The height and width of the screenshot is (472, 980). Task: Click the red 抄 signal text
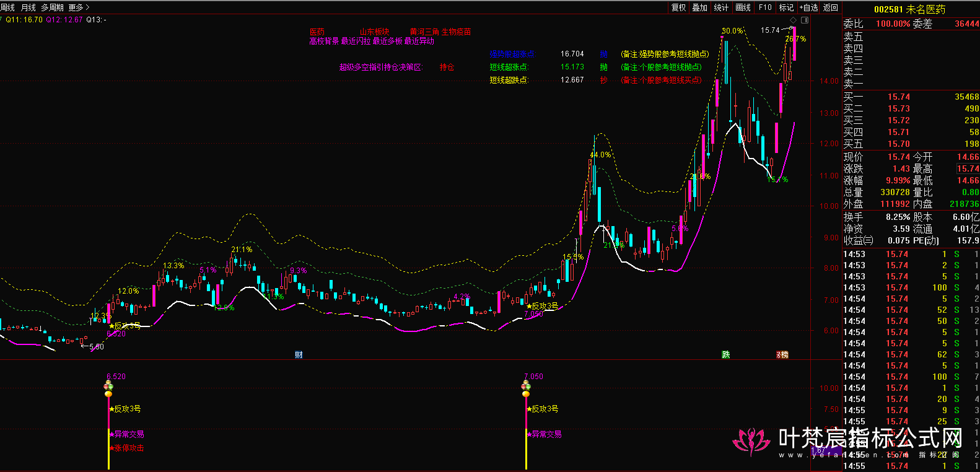click(x=603, y=80)
